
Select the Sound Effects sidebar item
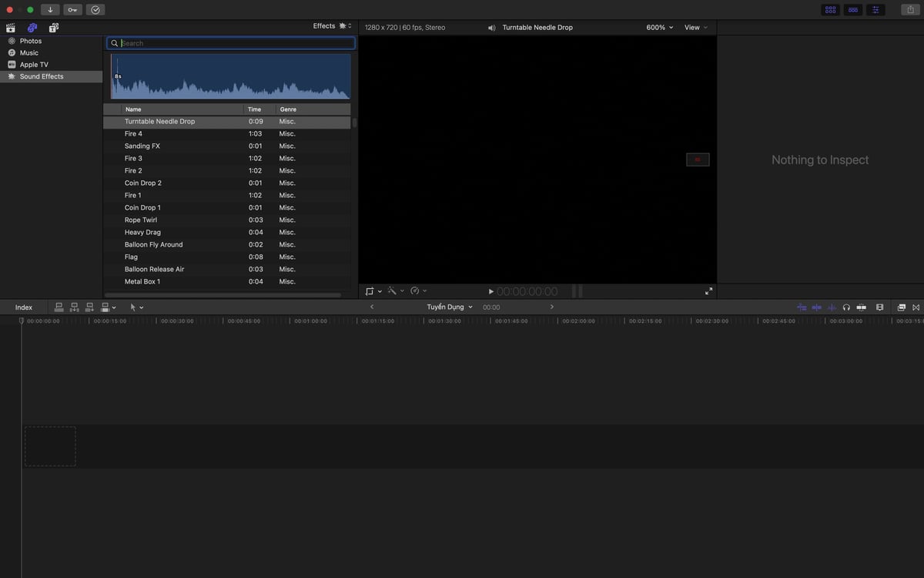(x=51, y=77)
